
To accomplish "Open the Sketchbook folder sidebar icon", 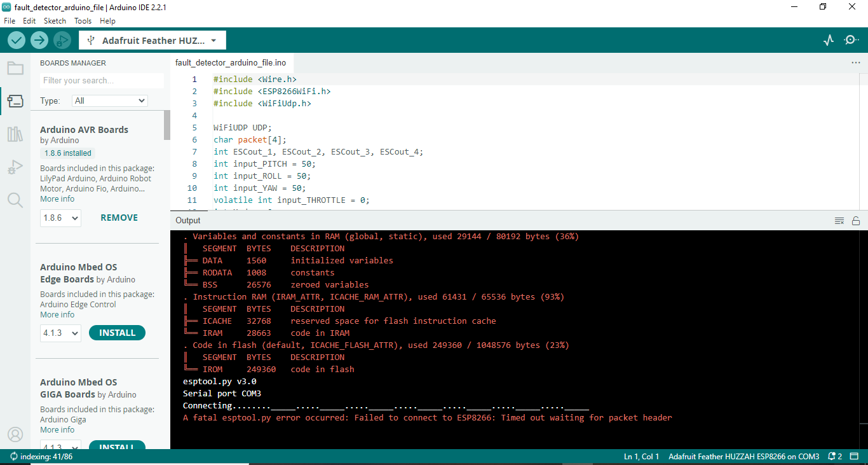I will [15, 68].
